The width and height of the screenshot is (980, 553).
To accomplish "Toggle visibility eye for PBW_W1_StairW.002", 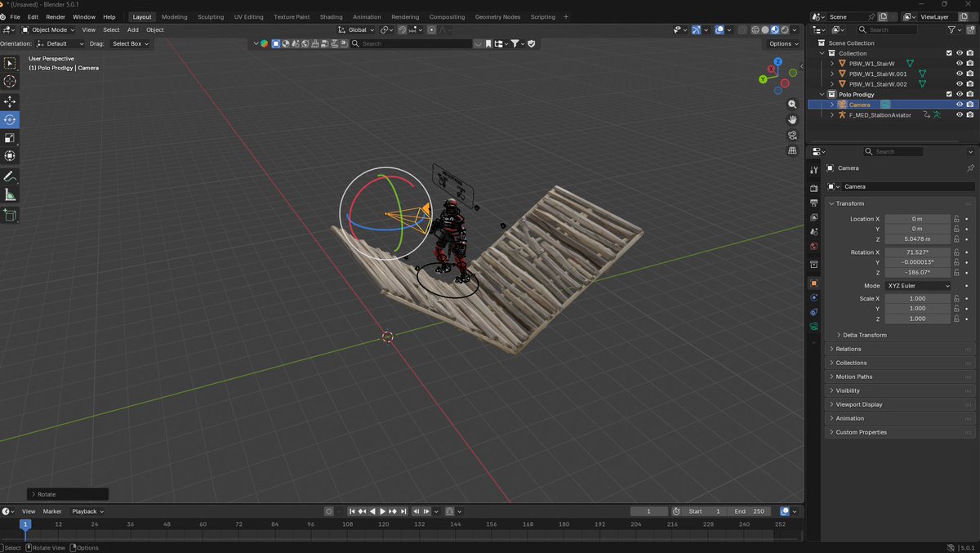I will [960, 84].
